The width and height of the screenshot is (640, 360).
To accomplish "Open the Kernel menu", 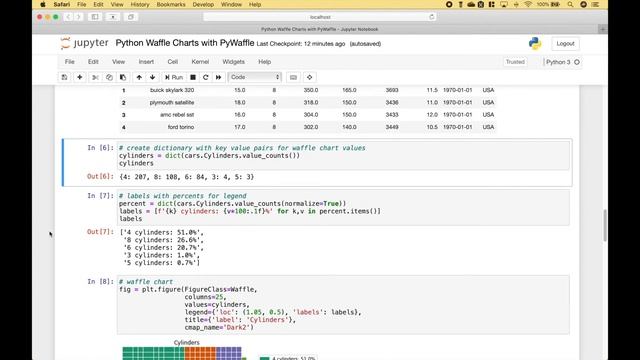I will [200, 62].
